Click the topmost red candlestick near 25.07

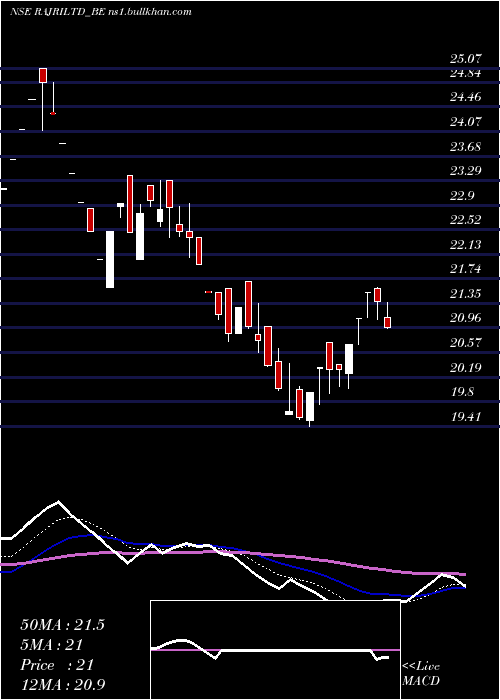coord(43,75)
